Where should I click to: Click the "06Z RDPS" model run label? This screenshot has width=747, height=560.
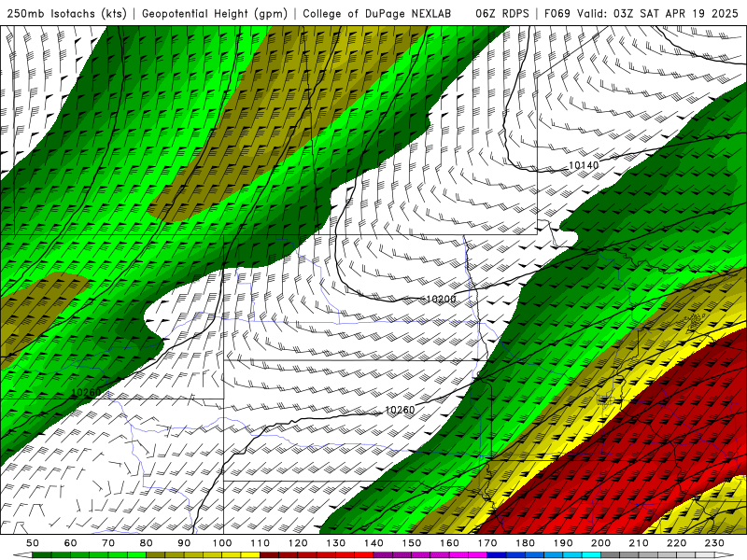click(x=502, y=13)
